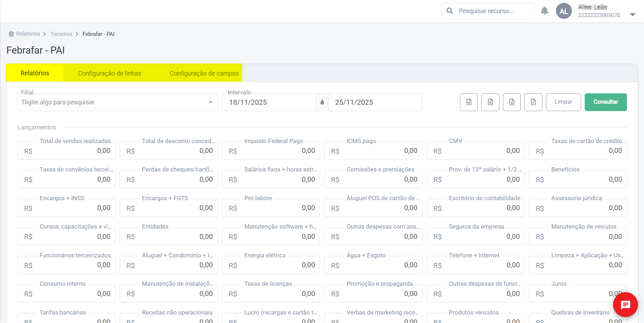The image size is (644, 323).
Task: Navigate to Terceiros breadcrumb link
Action: pyautogui.click(x=61, y=34)
